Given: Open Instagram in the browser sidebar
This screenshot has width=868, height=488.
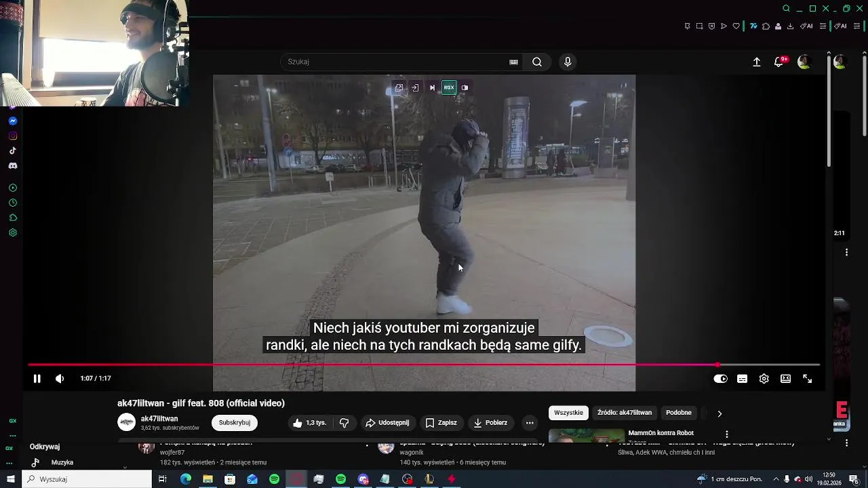Looking at the screenshot, I should tap(12, 136).
